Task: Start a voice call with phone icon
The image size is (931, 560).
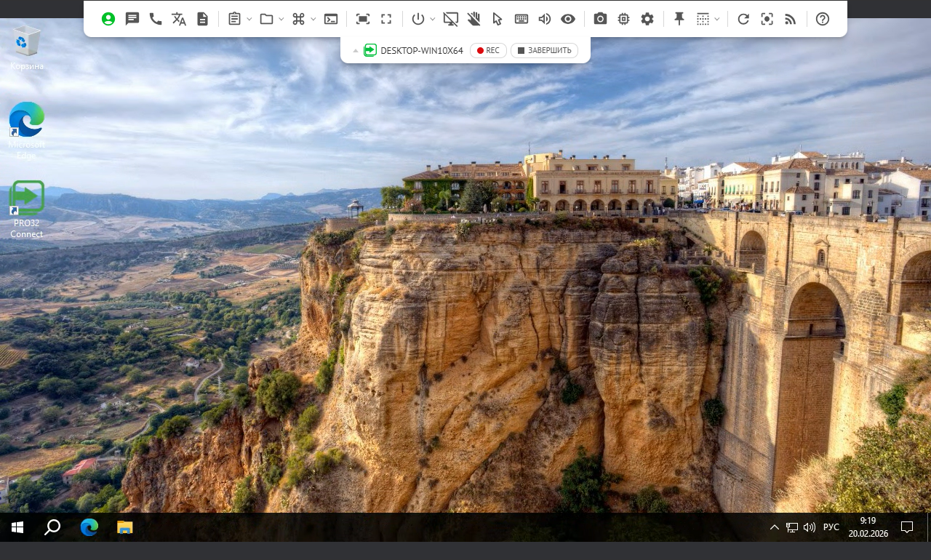Action: click(156, 19)
